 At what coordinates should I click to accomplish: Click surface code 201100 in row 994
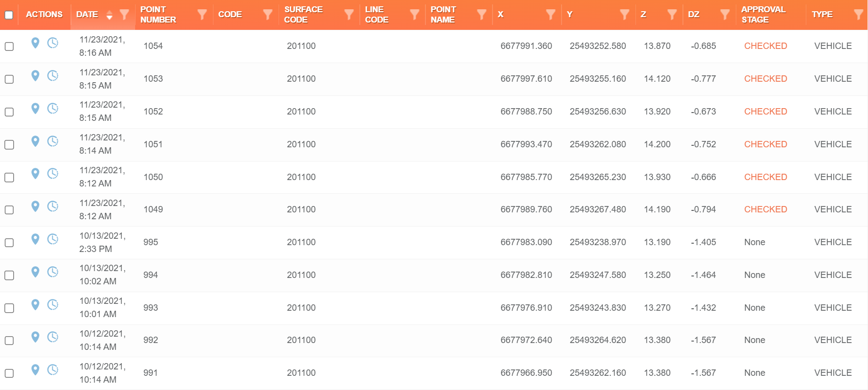coord(301,275)
